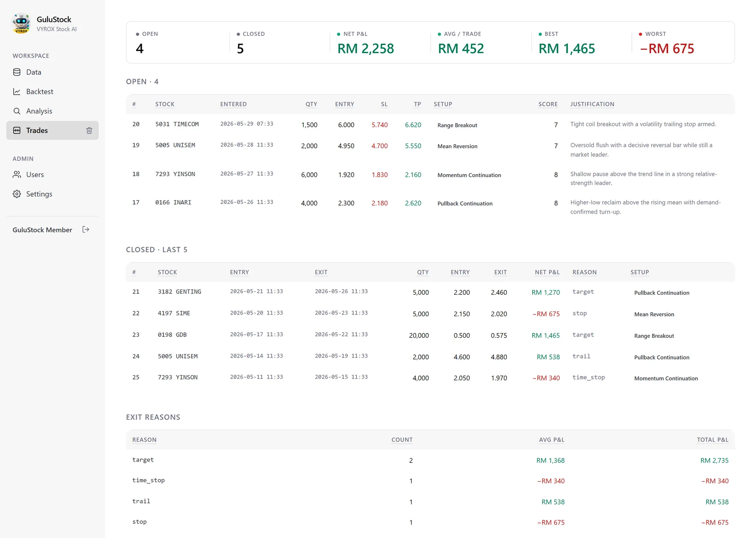Click the GuluStock Member account label

(x=42, y=230)
